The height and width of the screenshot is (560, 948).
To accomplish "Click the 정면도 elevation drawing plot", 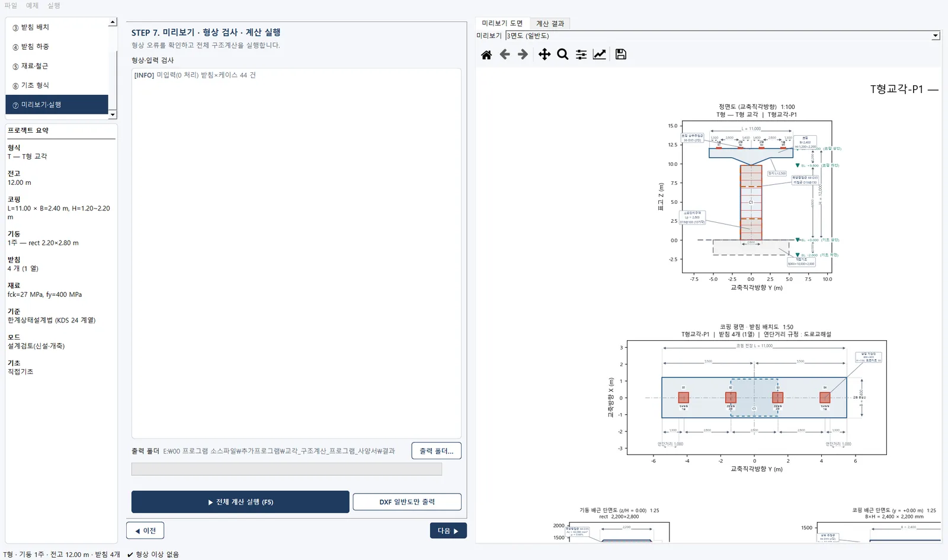I will [x=757, y=196].
